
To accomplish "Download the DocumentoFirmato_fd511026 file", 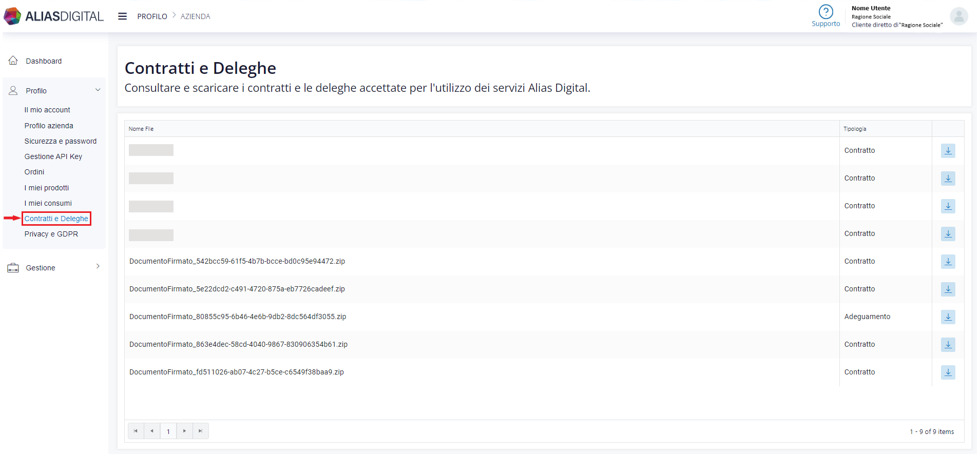I will [x=948, y=372].
